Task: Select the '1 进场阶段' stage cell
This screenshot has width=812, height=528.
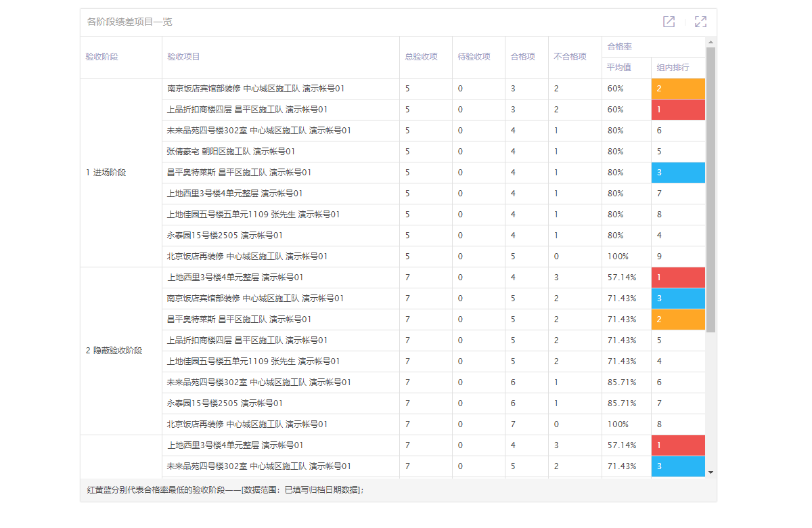Action: pyautogui.click(x=121, y=173)
